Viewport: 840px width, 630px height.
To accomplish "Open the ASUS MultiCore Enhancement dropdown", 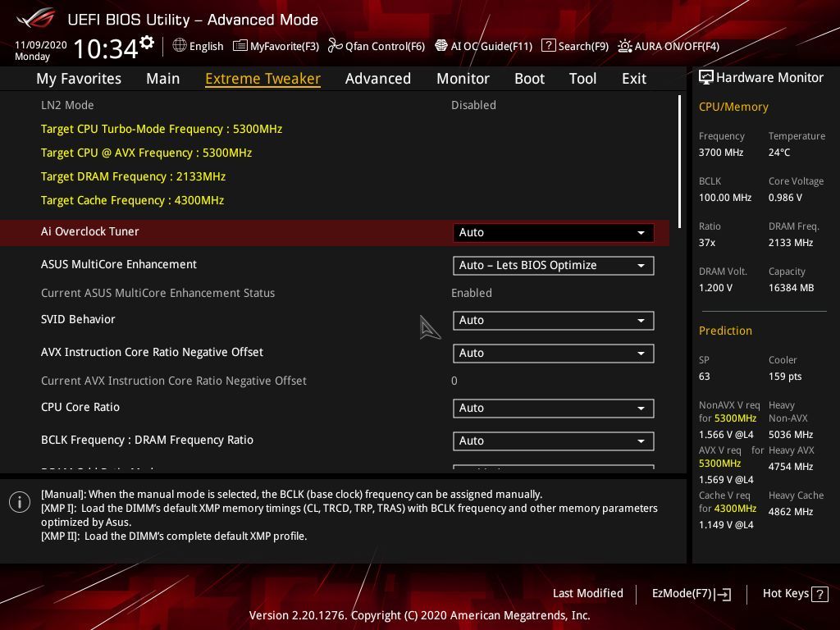I will (553, 266).
